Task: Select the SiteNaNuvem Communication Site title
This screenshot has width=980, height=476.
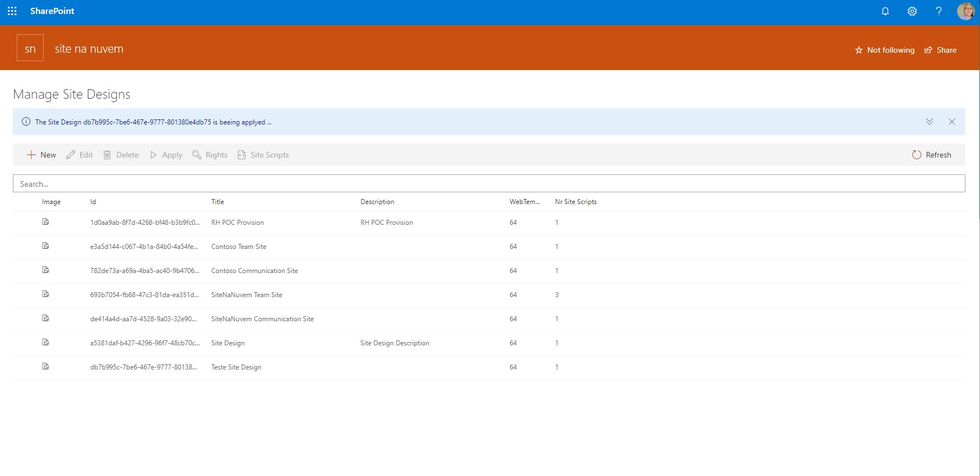Action: (x=262, y=319)
